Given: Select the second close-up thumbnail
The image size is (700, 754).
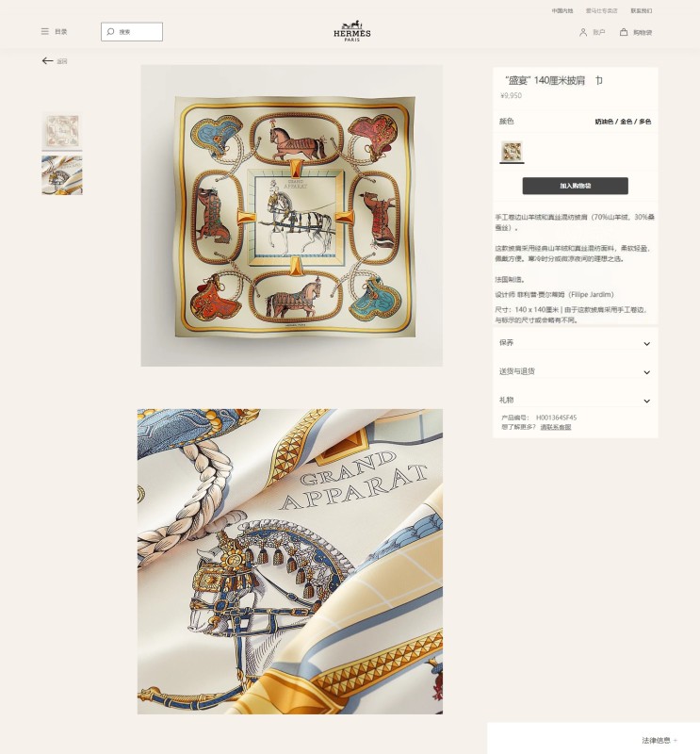Looking at the screenshot, I should (62, 175).
